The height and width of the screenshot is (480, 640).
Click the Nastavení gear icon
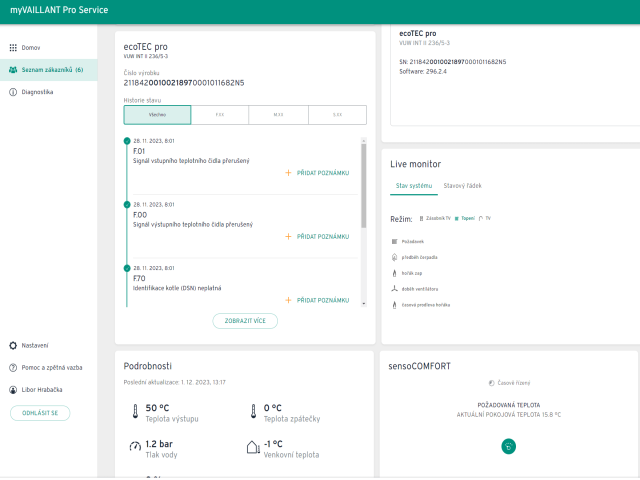(x=13, y=345)
